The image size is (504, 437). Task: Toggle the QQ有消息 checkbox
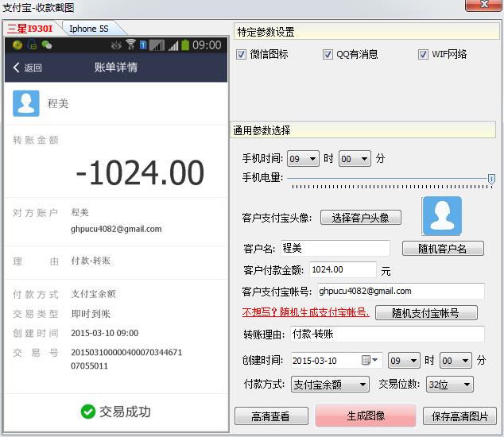coord(328,55)
